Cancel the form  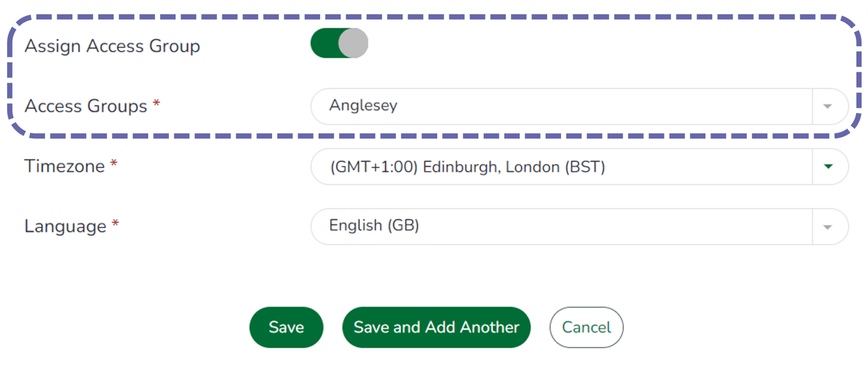586,327
